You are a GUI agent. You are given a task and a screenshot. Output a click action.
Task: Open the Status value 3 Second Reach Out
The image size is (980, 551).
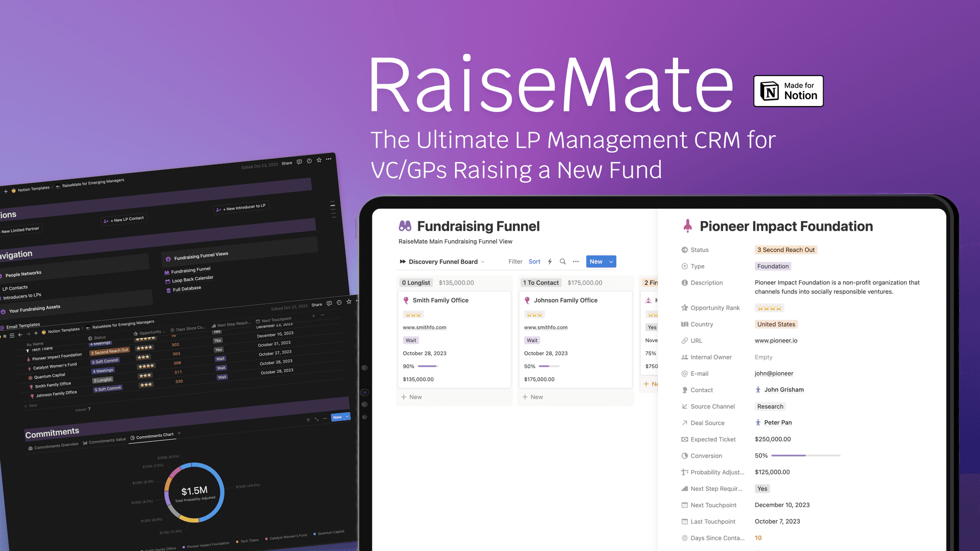(786, 250)
